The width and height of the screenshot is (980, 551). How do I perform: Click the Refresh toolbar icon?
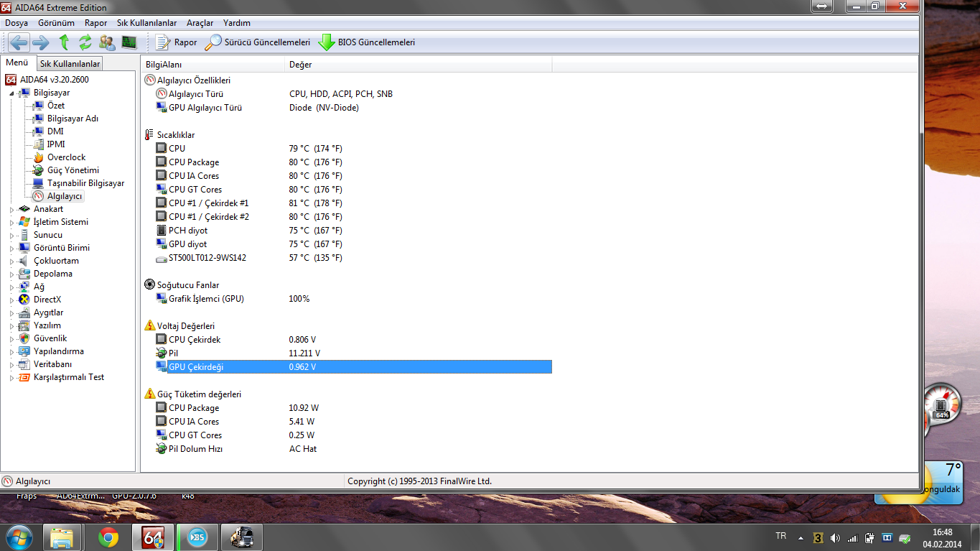coord(85,42)
